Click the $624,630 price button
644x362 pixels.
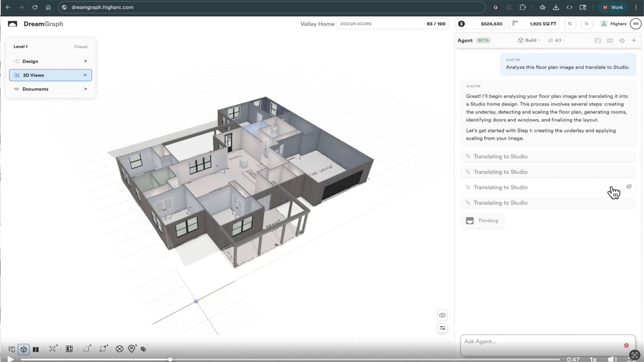click(480, 24)
